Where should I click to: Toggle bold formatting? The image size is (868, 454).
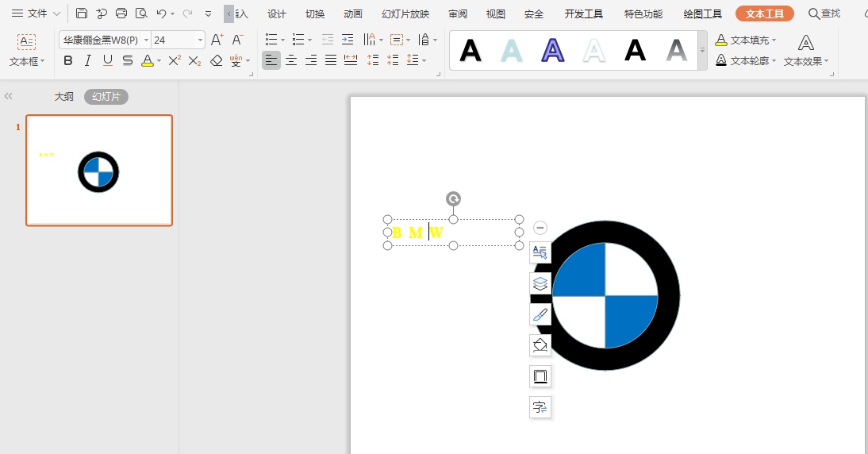click(68, 60)
